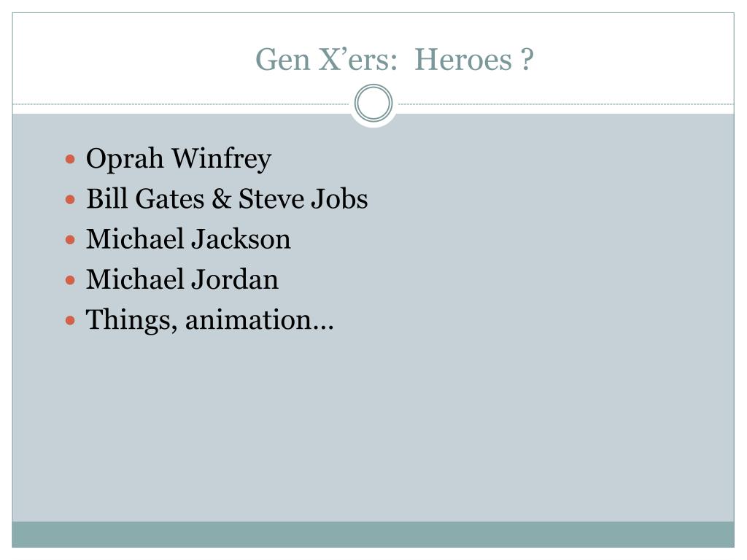This screenshot has width=747, height=560.
Task: Click the bullet dot beside Oprah Winfrey
Action: (x=70, y=158)
